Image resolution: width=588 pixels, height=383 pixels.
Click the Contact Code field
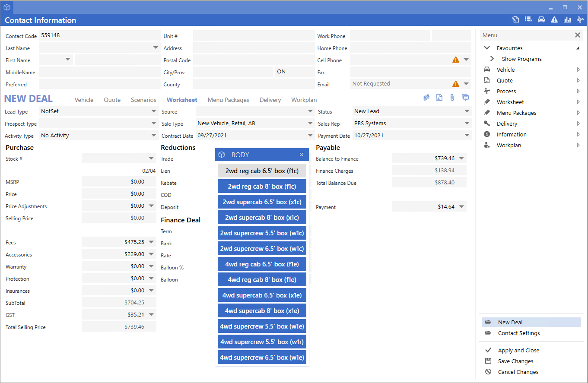coord(100,35)
